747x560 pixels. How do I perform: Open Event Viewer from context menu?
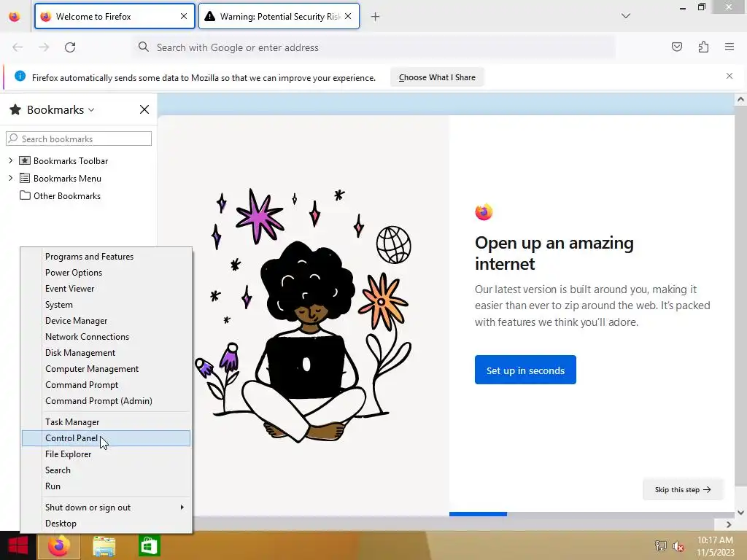[106, 289]
